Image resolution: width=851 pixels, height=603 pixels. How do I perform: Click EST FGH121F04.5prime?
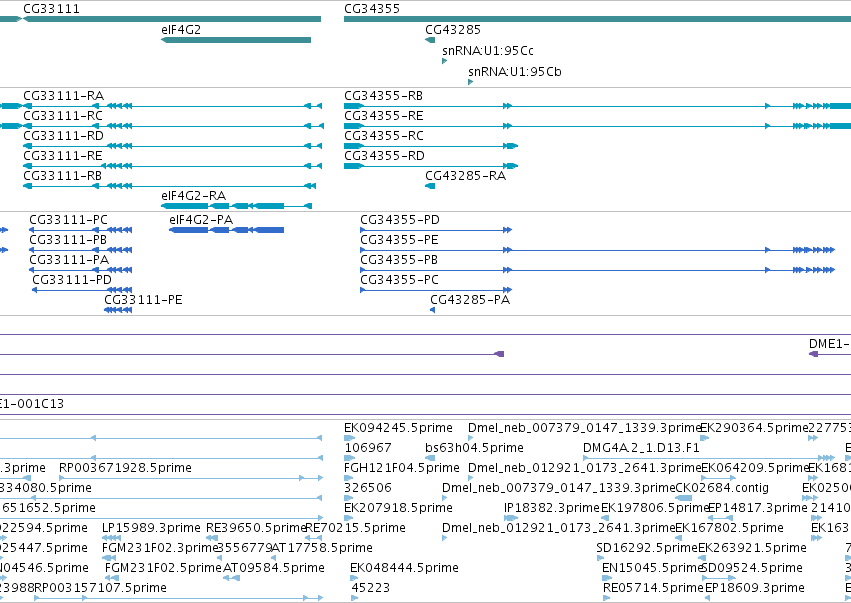402,468
